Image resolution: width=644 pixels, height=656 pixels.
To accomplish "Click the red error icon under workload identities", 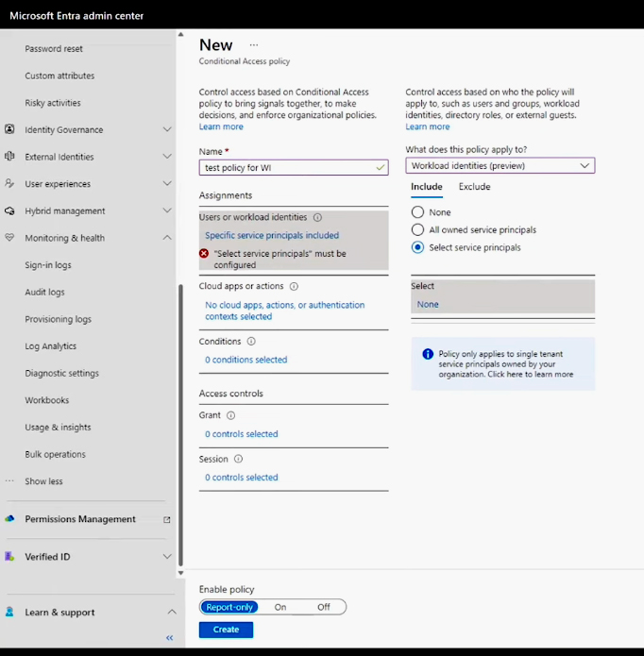I will coord(204,254).
